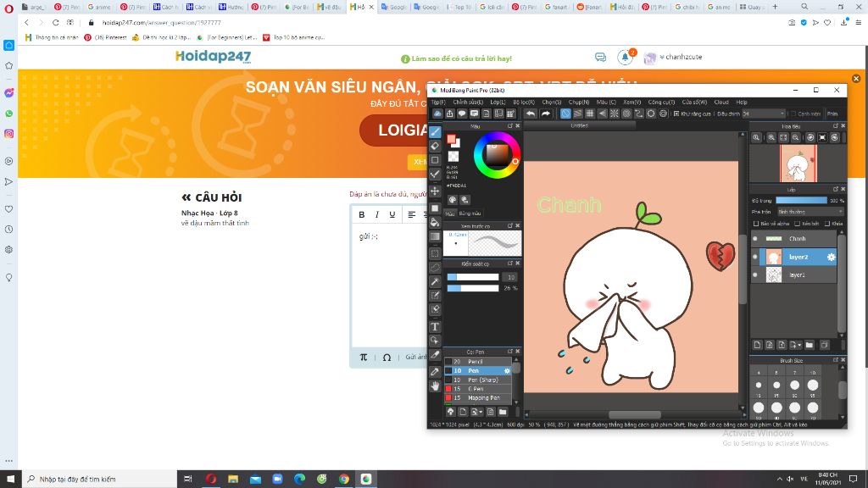The height and width of the screenshot is (488, 868).
Task: Open the Pha trộn blending mode dropdown
Action: click(811, 212)
